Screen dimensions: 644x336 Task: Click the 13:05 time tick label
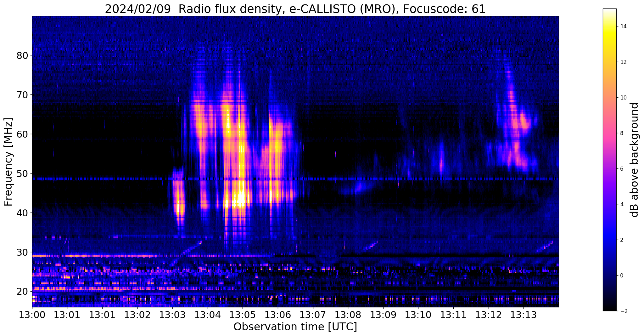(x=243, y=315)
